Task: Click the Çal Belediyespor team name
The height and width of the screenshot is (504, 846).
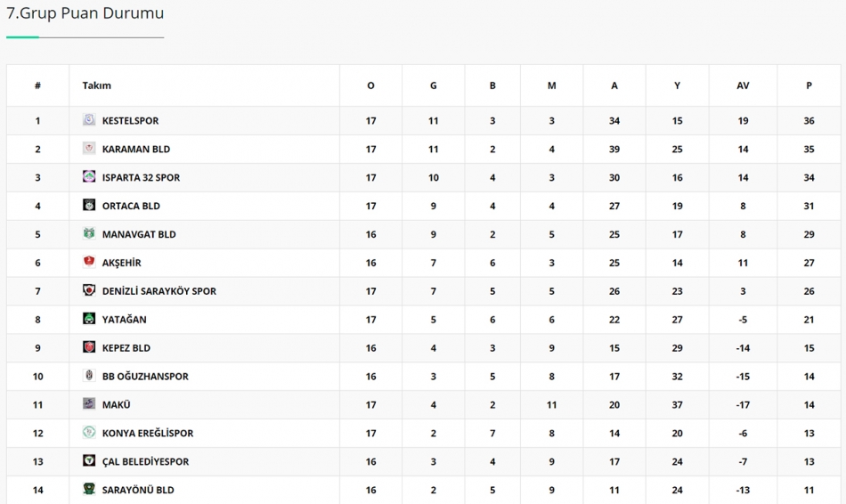Action: pos(146,462)
